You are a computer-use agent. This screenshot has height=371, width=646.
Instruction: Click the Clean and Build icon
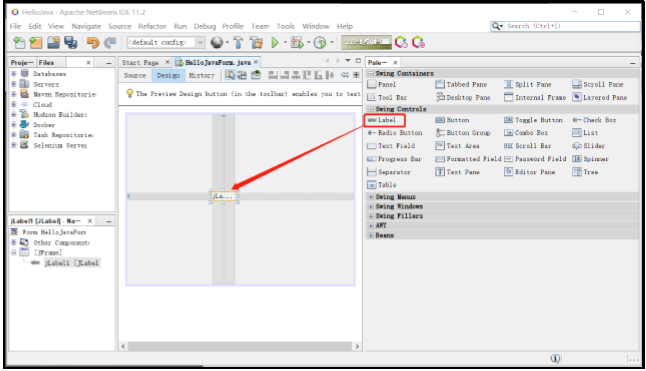pyautogui.click(x=256, y=42)
